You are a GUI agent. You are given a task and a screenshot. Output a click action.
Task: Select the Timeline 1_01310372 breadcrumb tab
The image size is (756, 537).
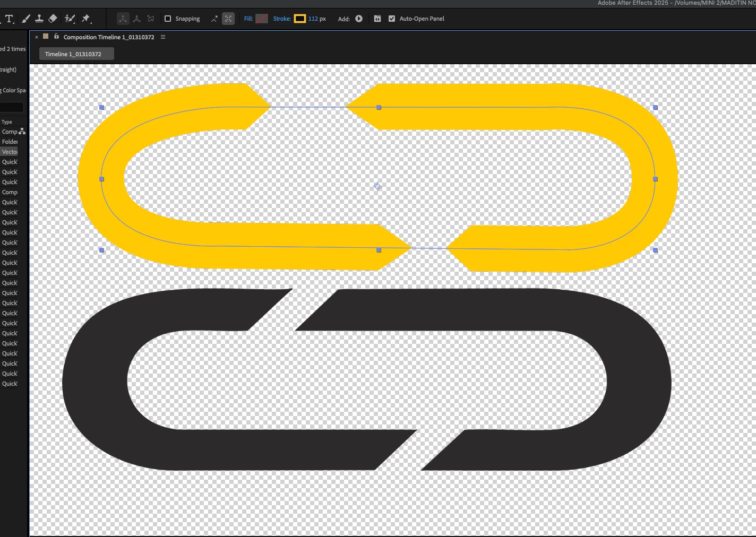76,54
